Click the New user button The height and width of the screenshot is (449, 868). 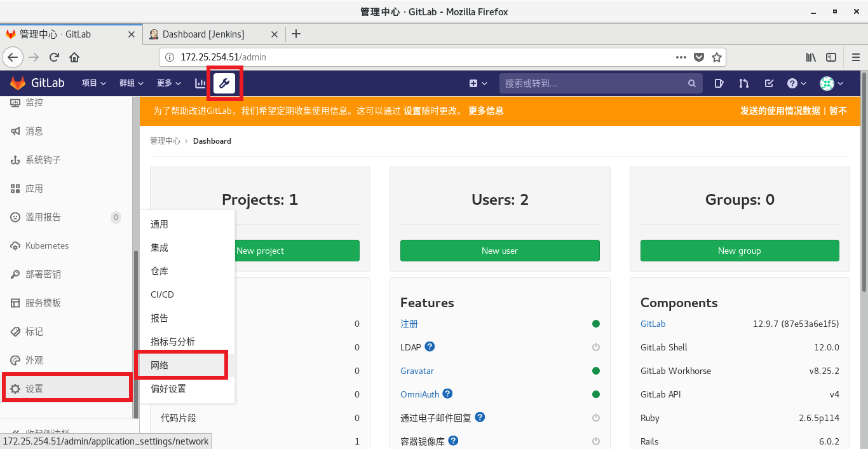pyautogui.click(x=499, y=251)
